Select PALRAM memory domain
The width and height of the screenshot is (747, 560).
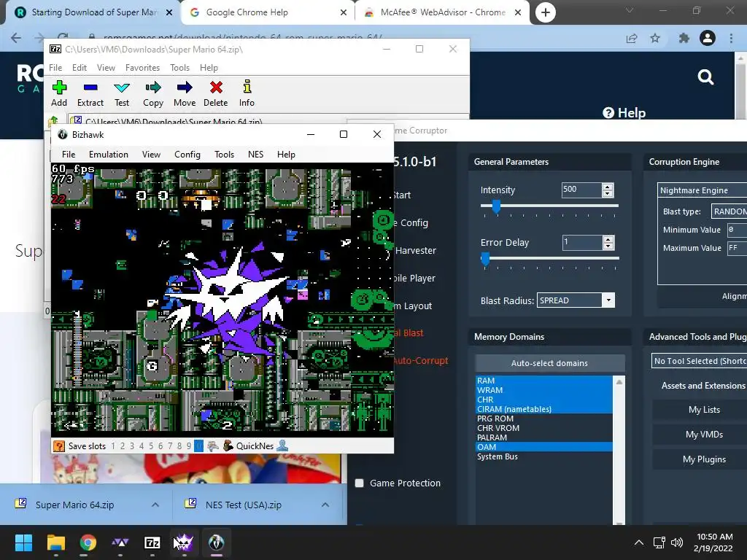coord(543,437)
